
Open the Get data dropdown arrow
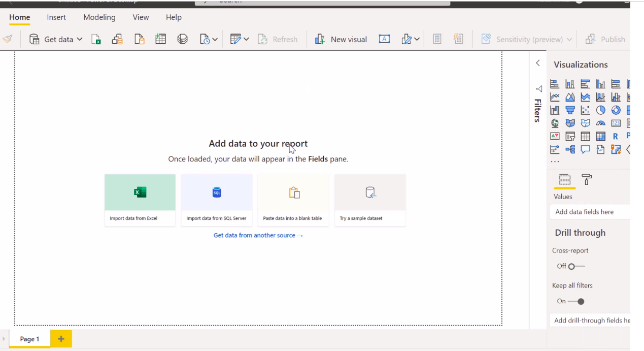[80, 39]
